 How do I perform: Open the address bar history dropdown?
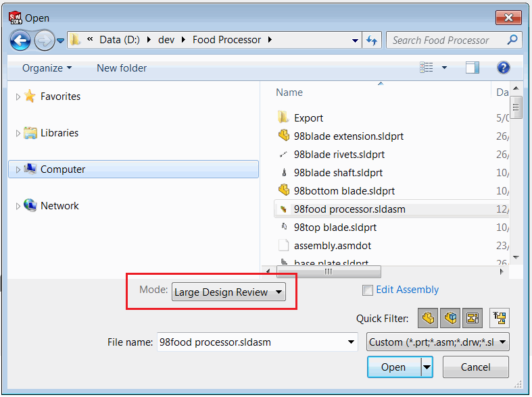pyautogui.click(x=355, y=41)
